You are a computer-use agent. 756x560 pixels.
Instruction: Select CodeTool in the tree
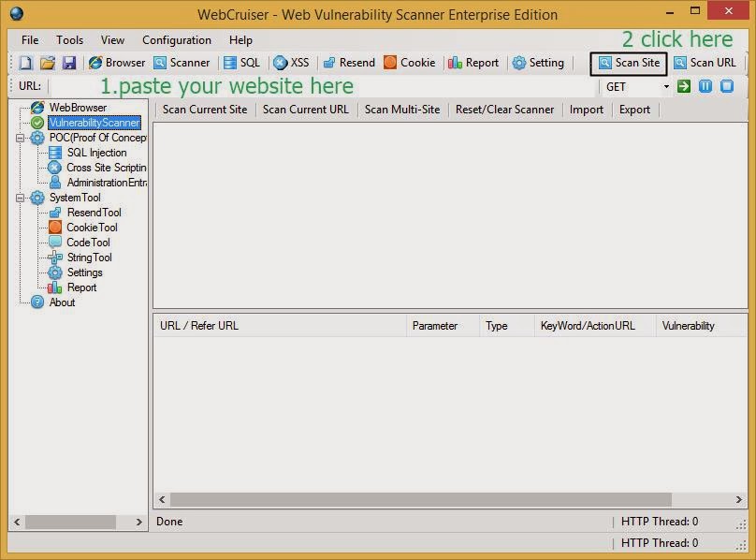click(x=88, y=243)
